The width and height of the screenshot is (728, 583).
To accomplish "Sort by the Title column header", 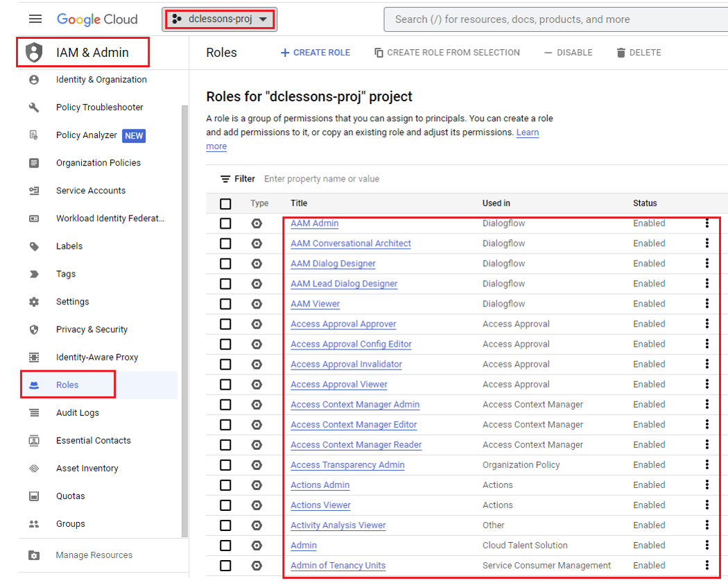I will click(x=299, y=203).
